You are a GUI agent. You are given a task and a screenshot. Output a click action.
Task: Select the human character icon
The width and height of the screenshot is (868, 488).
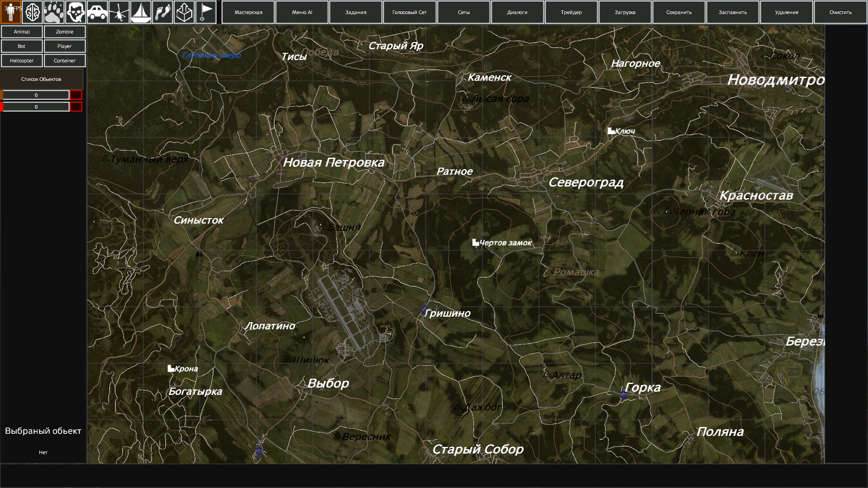tap(11, 12)
